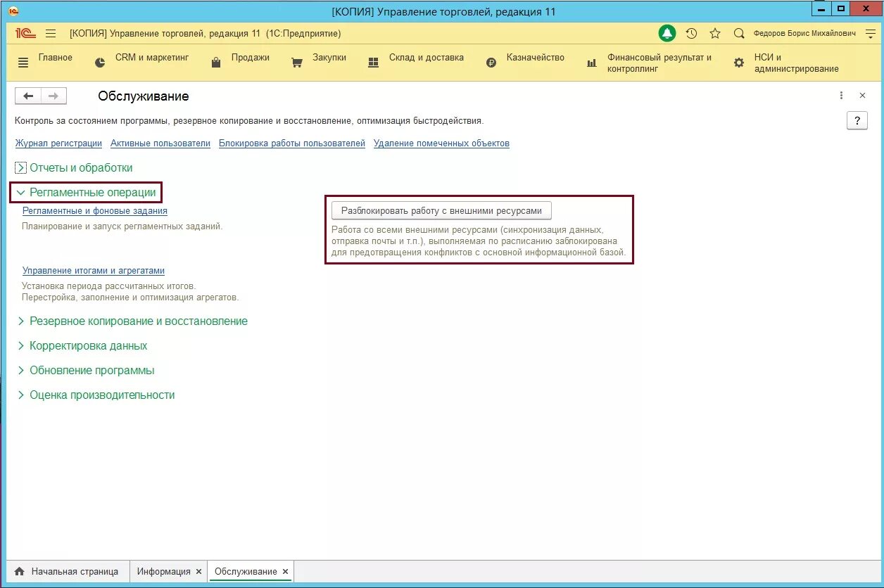Open the Журнал регистрации link
Viewport: 884px width, 588px height.
click(58, 143)
